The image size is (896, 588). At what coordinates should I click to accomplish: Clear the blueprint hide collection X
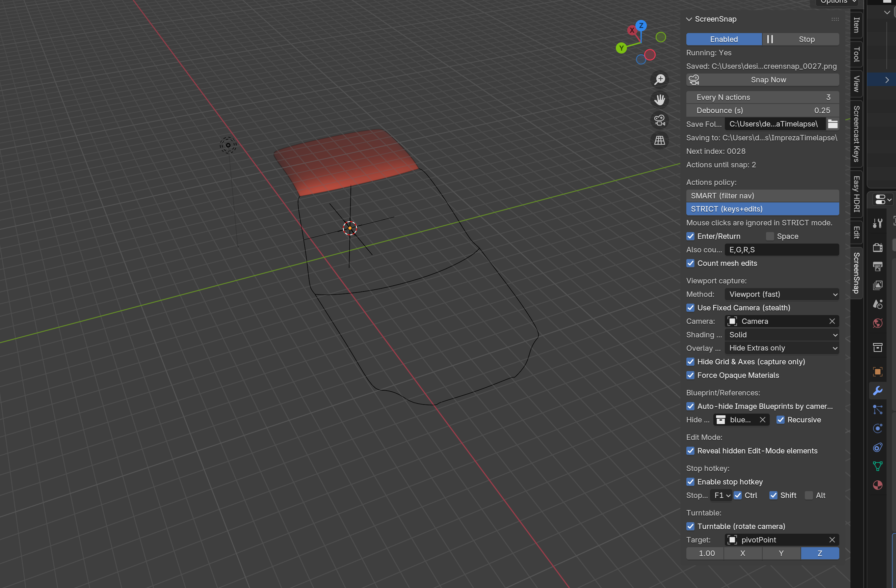point(762,419)
